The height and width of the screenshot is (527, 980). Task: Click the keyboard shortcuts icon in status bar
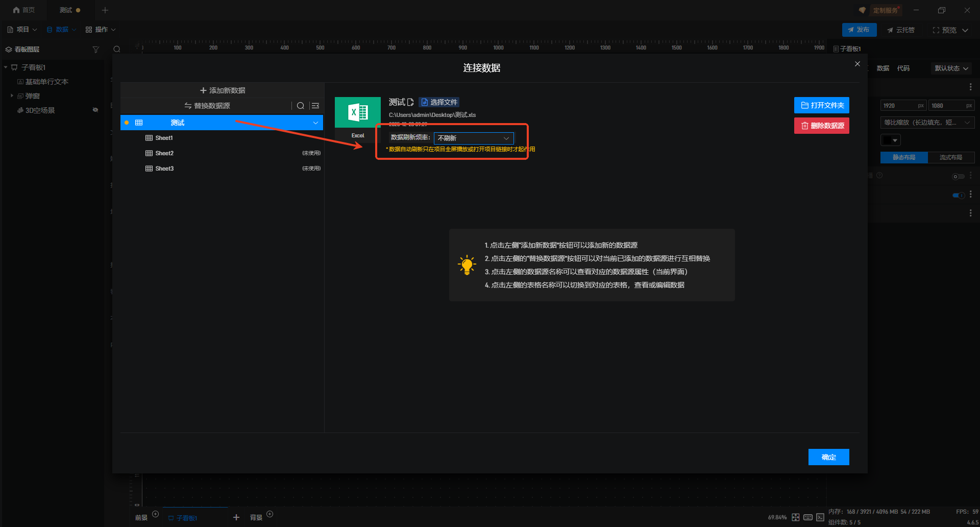[x=808, y=517]
